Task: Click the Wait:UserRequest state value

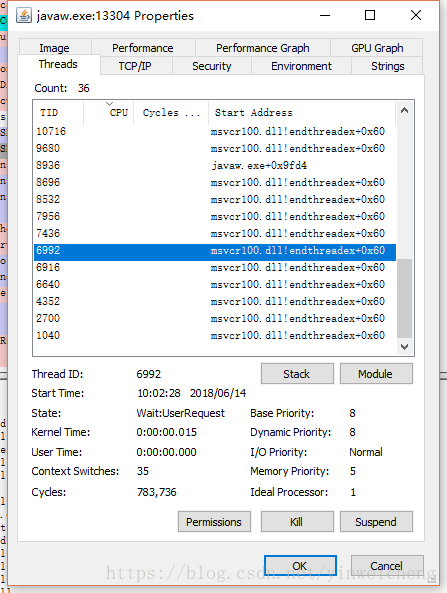Action: [x=180, y=413]
